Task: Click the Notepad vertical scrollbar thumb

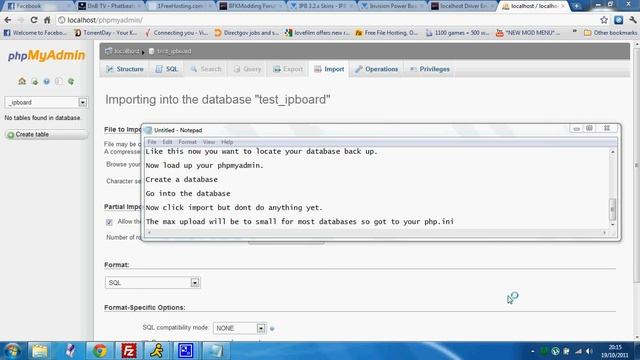Action: 612,209
